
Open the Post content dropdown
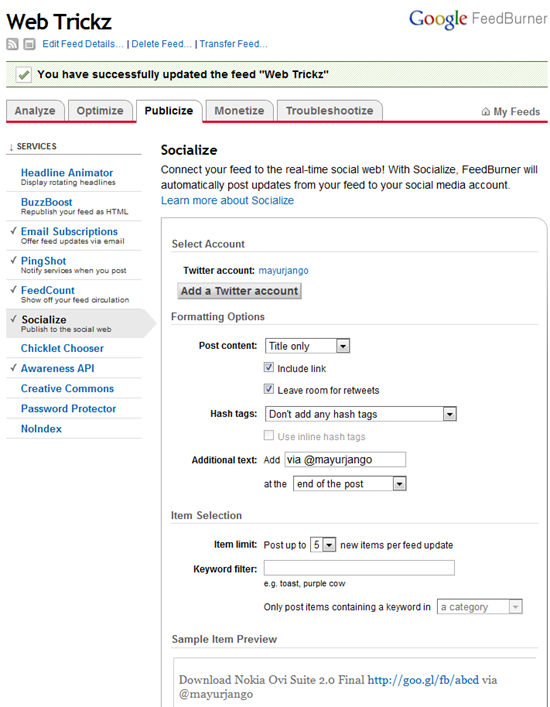point(307,346)
